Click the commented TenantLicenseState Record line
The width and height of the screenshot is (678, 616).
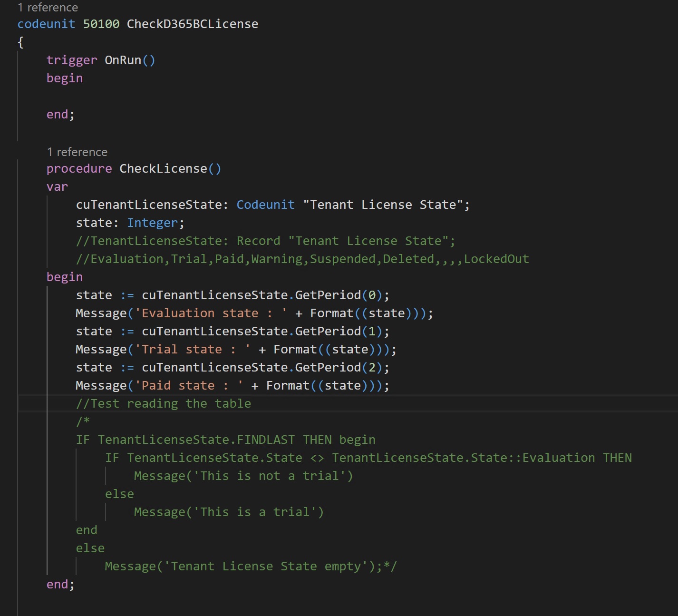pyautogui.click(x=264, y=240)
